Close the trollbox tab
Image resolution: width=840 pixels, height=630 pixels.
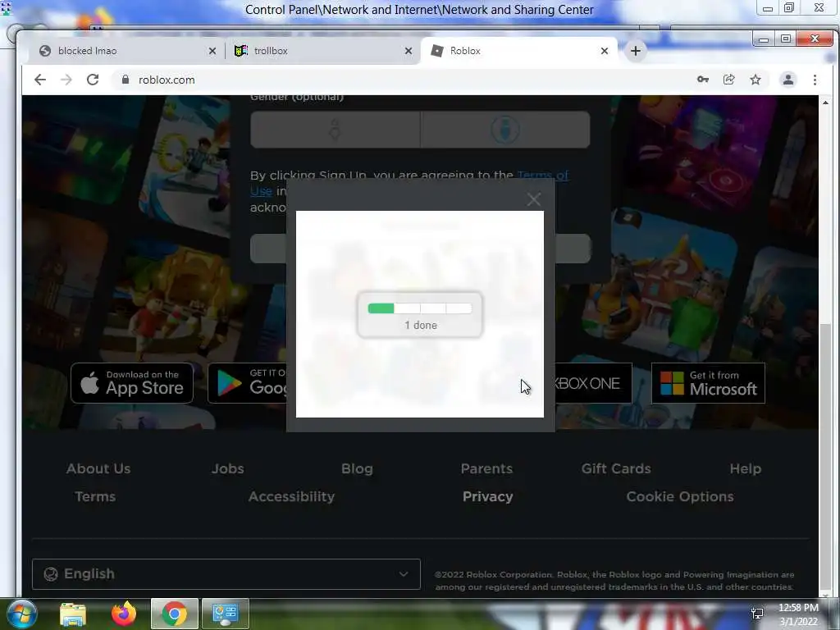point(409,51)
